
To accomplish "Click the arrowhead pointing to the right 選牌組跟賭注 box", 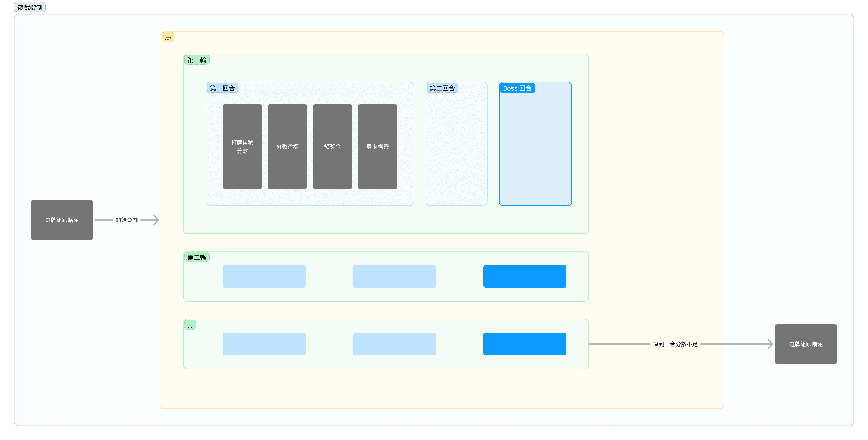I will click(x=770, y=344).
